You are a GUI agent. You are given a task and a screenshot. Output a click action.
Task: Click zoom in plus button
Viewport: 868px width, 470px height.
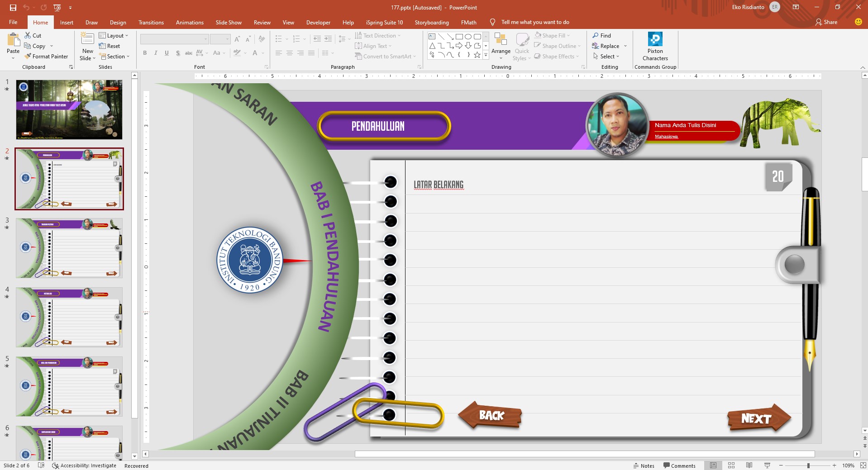834,465
